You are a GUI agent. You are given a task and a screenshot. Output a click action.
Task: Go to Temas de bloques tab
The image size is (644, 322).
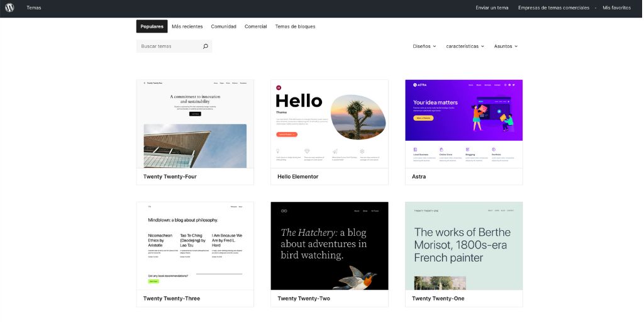point(295,26)
